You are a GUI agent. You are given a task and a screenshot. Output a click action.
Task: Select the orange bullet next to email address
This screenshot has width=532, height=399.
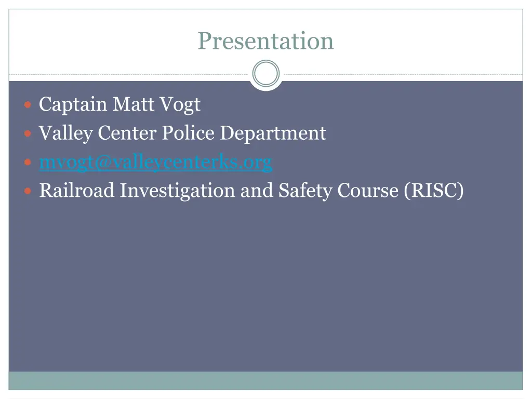pos(28,162)
